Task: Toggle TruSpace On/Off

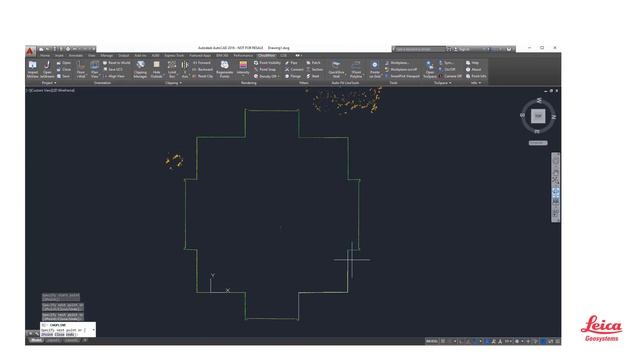Action: tap(447, 69)
